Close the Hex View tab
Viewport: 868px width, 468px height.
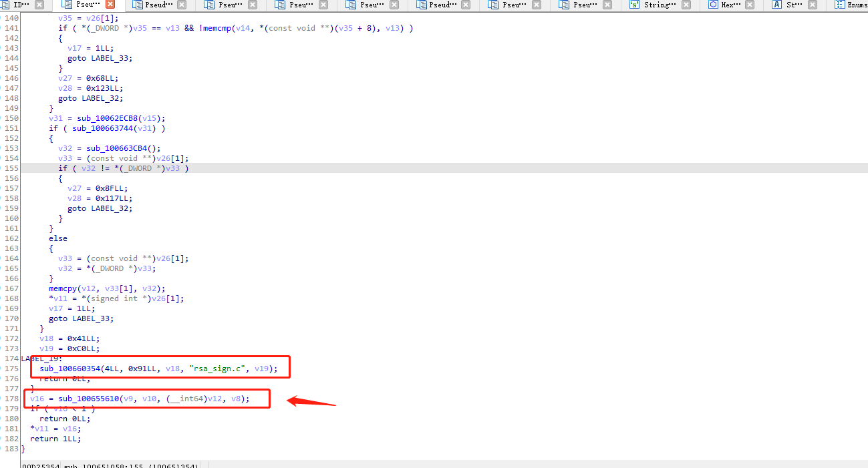pyautogui.click(x=750, y=5)
